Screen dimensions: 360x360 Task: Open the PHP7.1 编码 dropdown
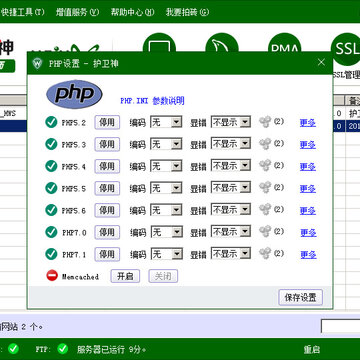click(x=167, y=254)
